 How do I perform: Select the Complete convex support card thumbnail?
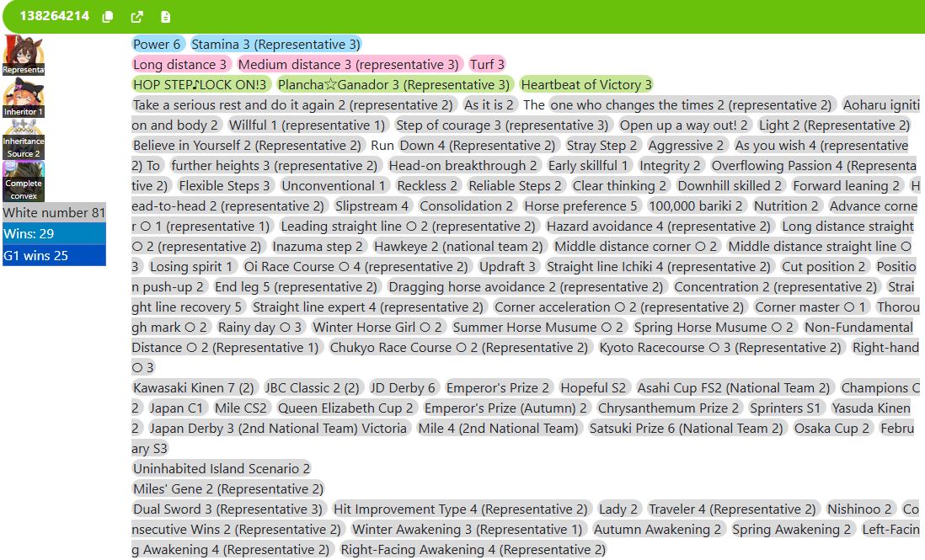pos(24,182)
